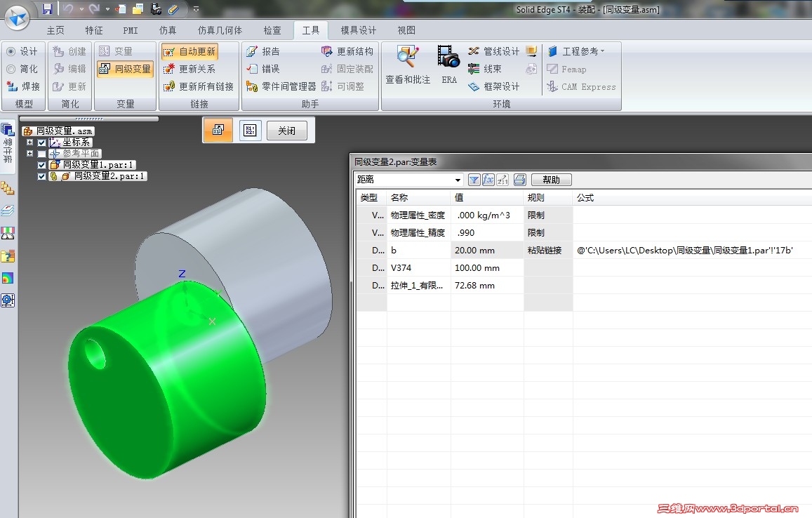This screenshot has height=518, width=812.
Task: Open the 模具设计 ribbon tab
Action: (359, 30)
